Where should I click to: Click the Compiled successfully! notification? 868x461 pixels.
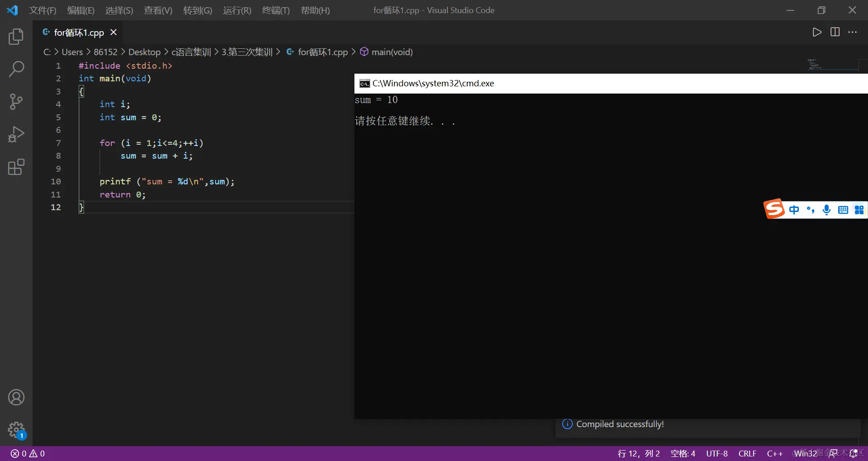point(708,424)
